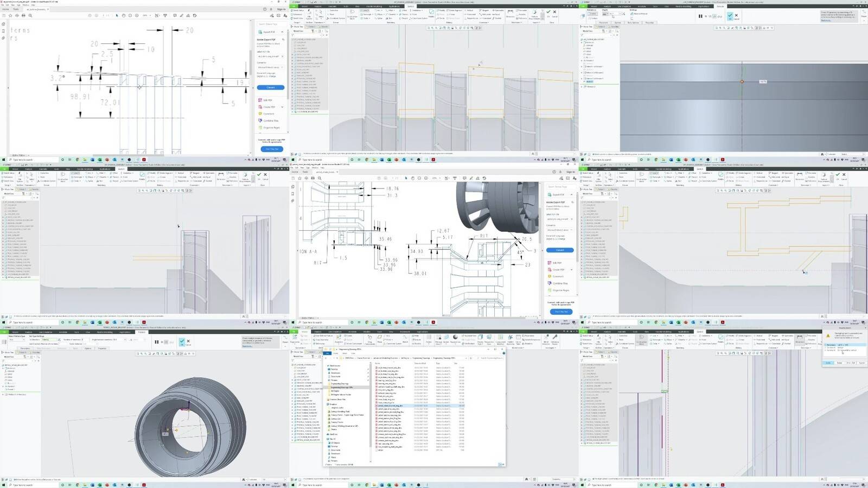Expand Create PDF chevron in top-left Acrobat panel
The width and height of the screenshot is (868, 488).
point(282,107)
